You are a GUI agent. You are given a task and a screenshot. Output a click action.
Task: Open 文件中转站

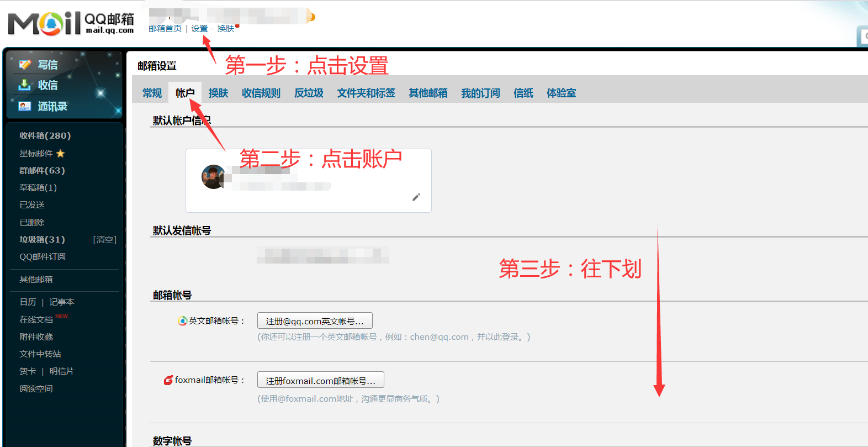pyautogui.click(x=40, y=354)
